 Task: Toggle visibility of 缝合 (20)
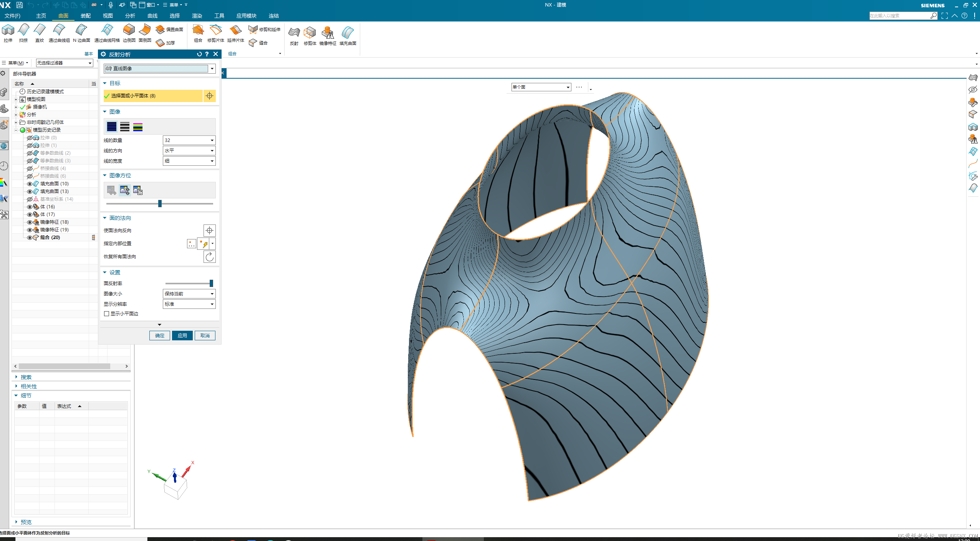[30, 238]
